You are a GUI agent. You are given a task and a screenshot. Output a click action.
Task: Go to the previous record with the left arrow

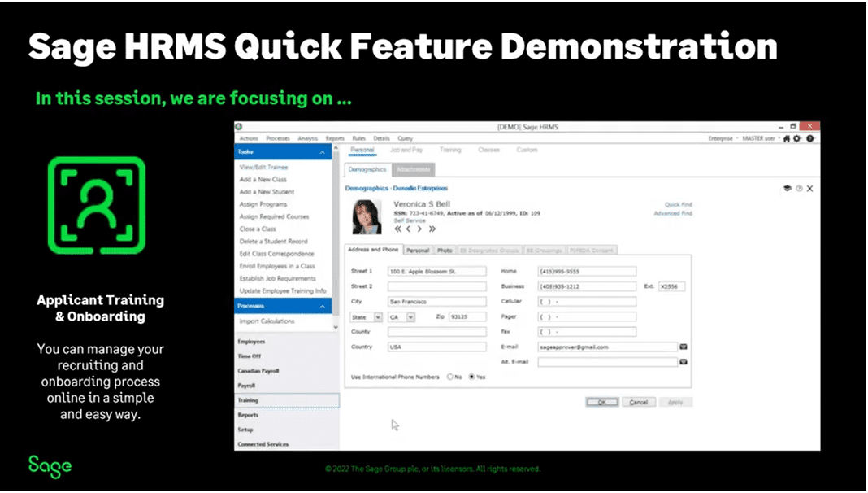tap(408, 229)
